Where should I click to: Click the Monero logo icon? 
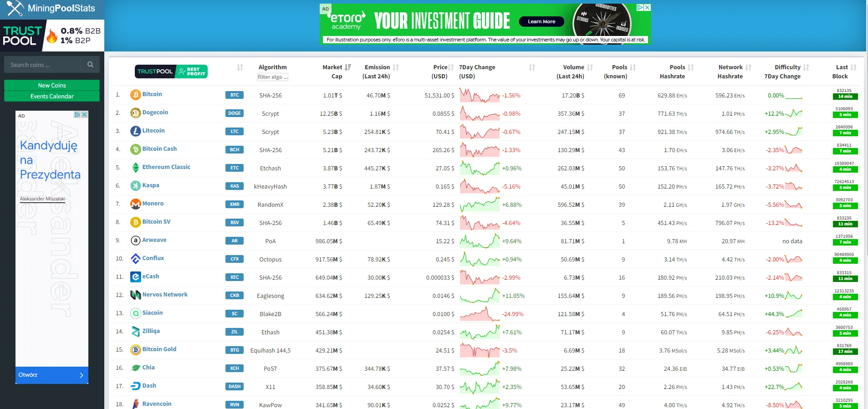135,204
